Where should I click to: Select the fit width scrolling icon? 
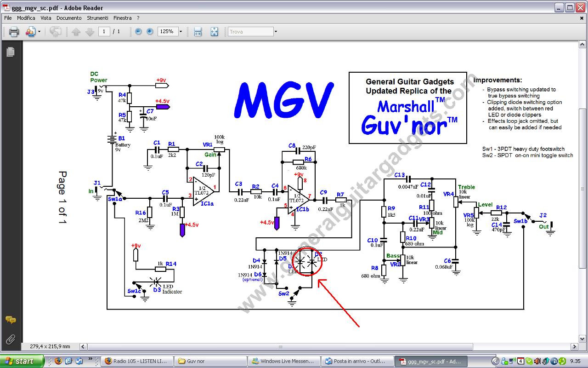pos(198,32)
